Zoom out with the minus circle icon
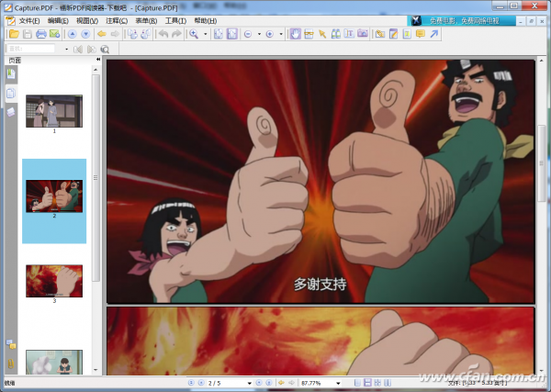 [248, 34]
